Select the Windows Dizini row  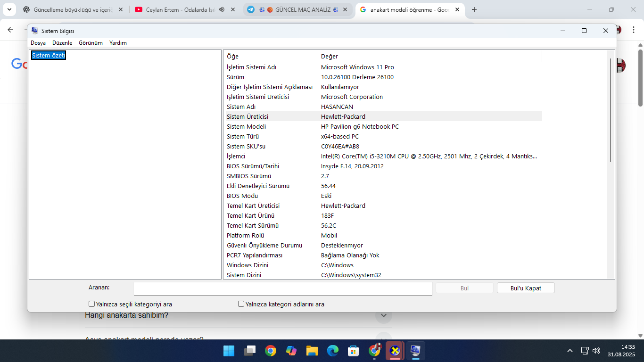point(383,265)
